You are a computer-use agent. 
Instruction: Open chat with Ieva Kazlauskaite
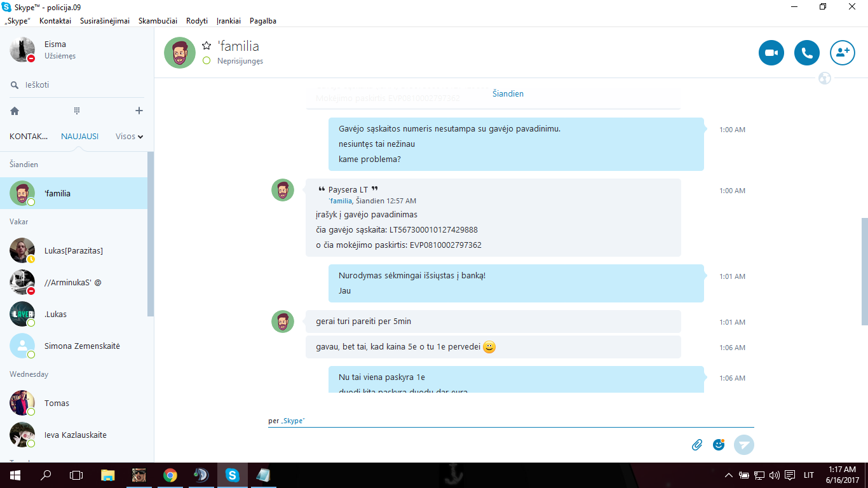74,435
